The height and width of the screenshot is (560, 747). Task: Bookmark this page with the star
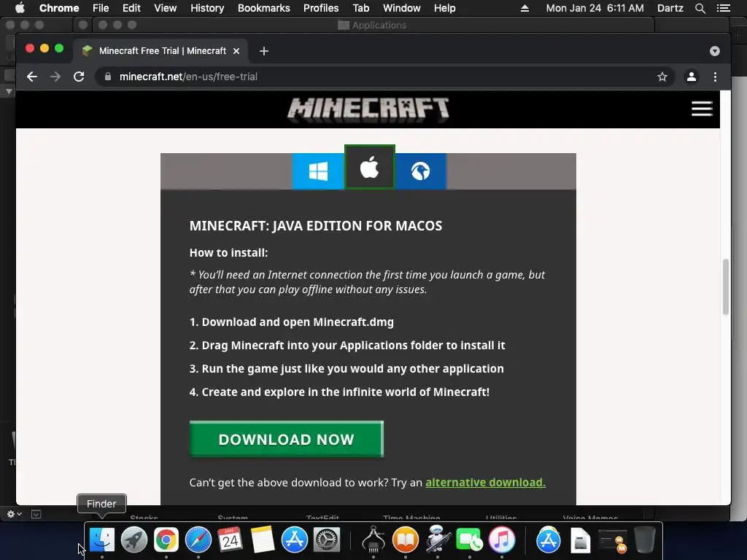(662, 77)
